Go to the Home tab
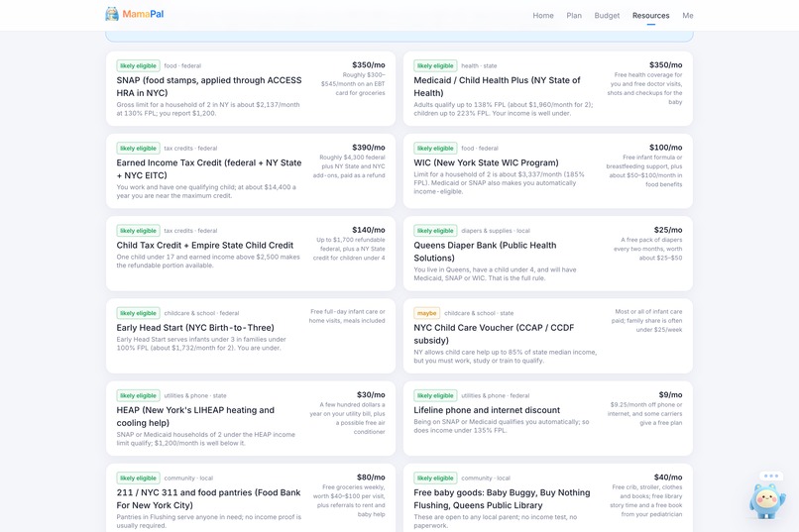This screenshot has width=799, height=532. point(543,15)
